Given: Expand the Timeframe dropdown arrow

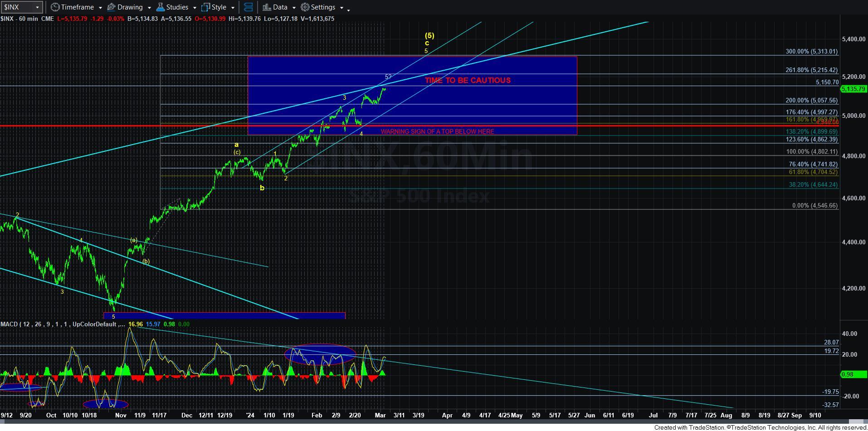Looking at the screenshot, I should (x=100, y=8).
